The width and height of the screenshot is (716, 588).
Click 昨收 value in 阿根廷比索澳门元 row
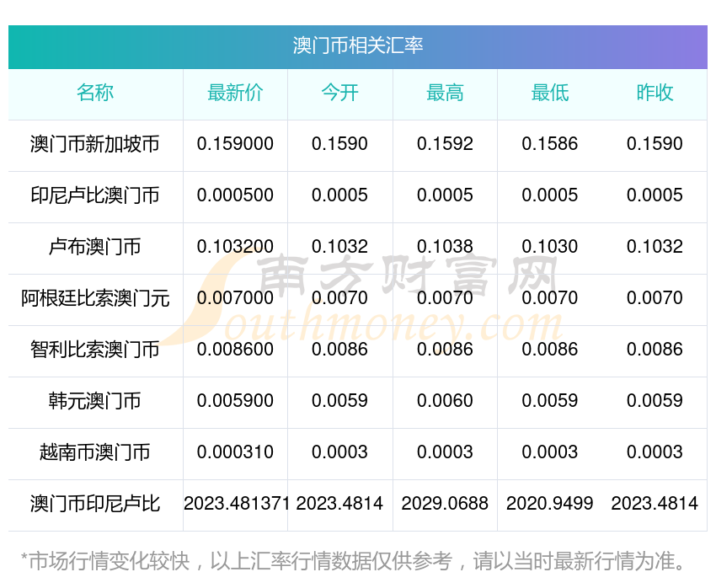[x=655, y=298]
